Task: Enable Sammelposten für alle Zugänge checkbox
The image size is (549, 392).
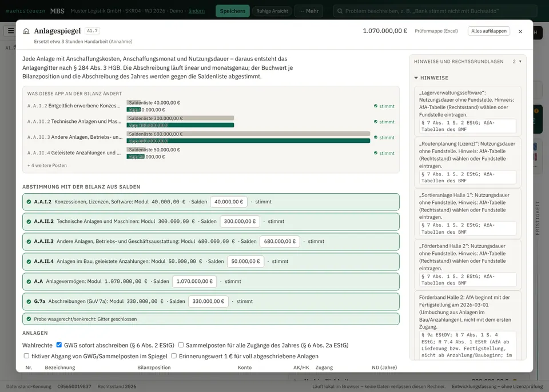Action: [x=181, y=345]
